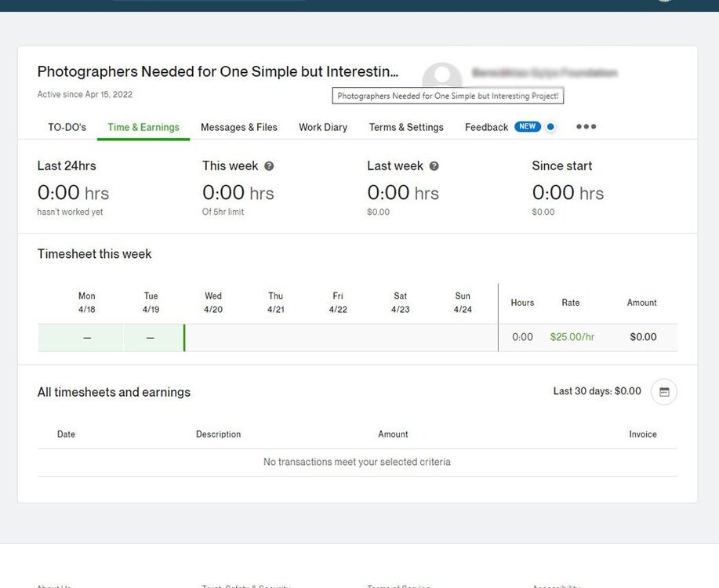Switch to Messages & Files tab

pyautogui.click(x=239, y=127)
